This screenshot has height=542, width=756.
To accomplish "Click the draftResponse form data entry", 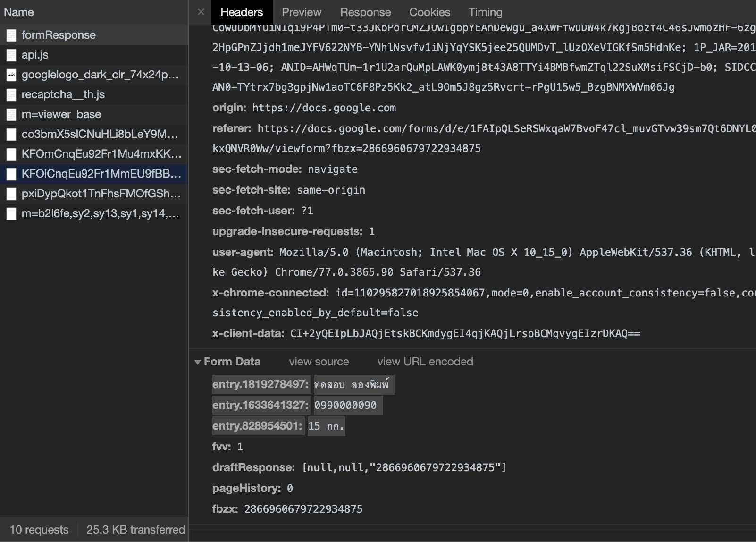I will pyautogui.click(x=359, y=467).
